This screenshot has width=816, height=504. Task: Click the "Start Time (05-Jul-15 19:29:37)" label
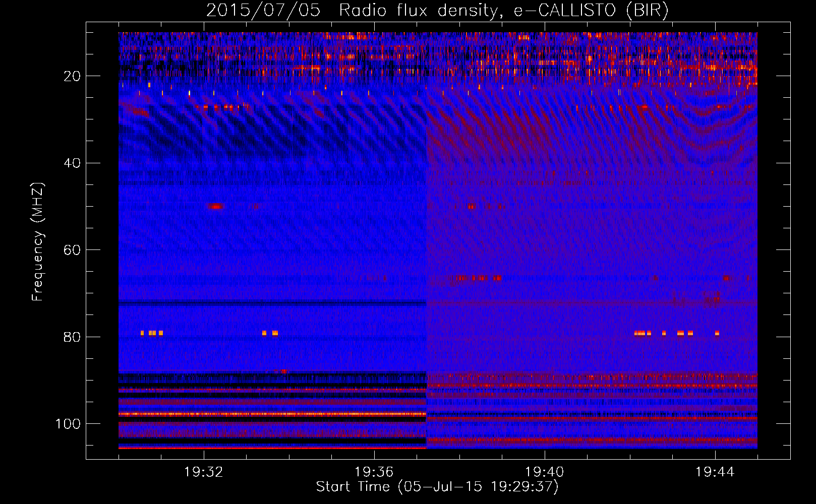[437, 487]
